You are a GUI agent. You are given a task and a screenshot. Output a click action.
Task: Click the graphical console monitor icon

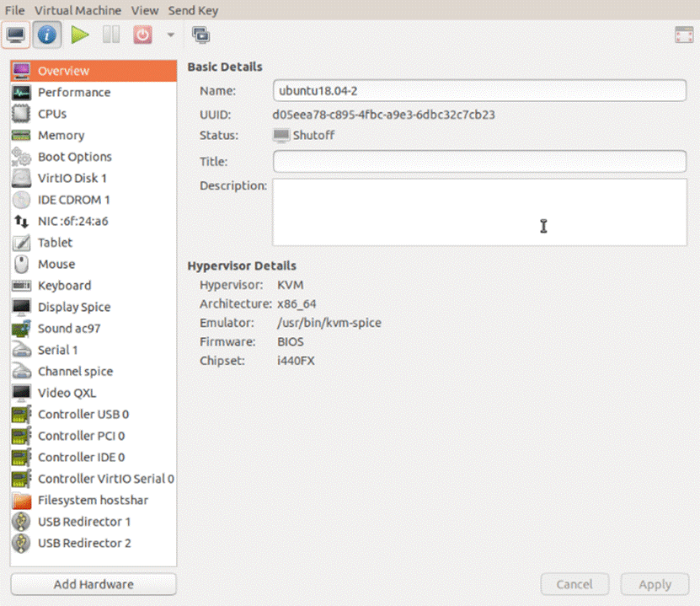tap(16, 35)
